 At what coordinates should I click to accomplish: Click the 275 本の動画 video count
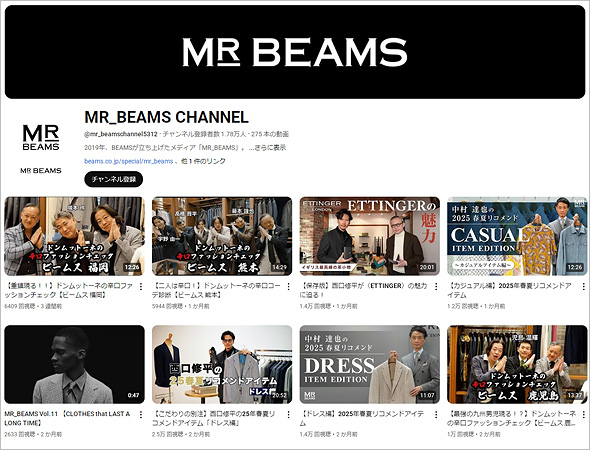click(x=270, y=134)
